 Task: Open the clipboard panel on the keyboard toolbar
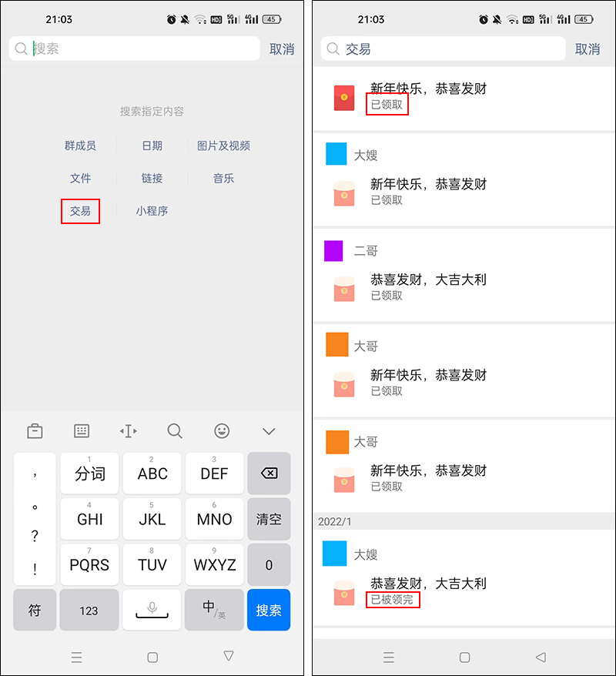(x=35, y=432)
